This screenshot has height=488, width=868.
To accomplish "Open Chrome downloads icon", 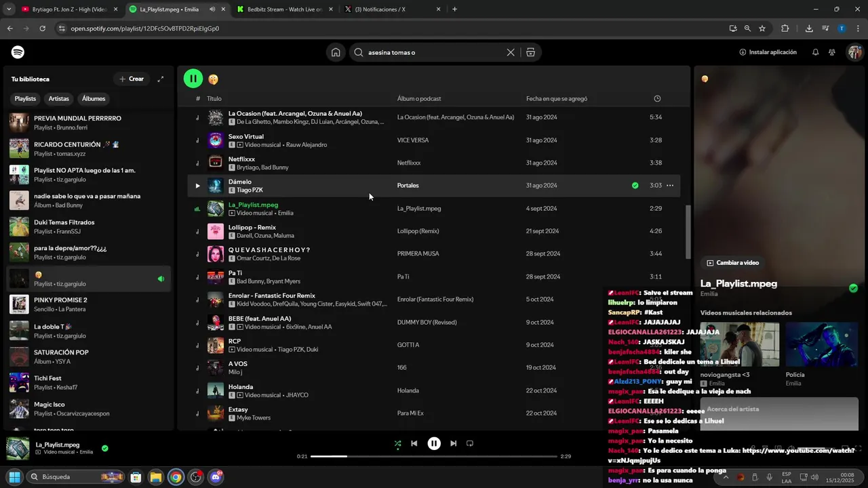I will click(x=809, y=28).
